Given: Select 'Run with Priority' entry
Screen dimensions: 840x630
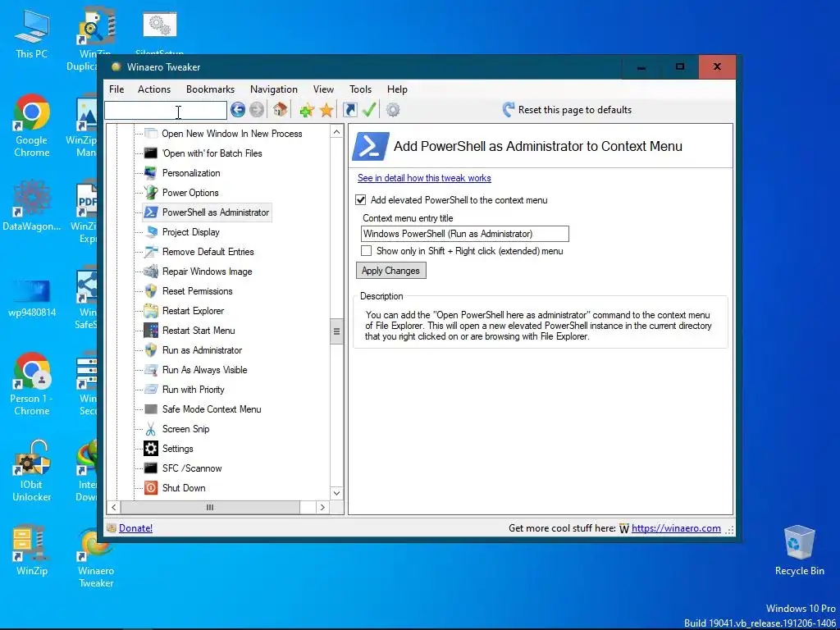Looking at the screenshot, I should [194, 390].
